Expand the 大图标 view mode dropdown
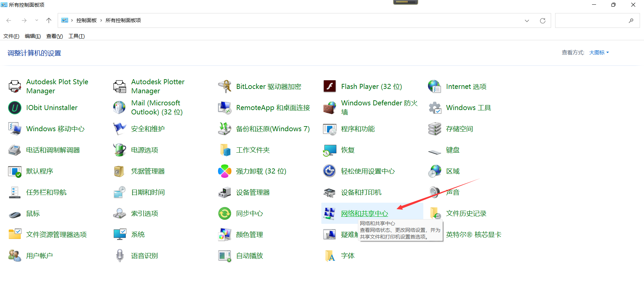644x302 pixels. coord(599,53)
